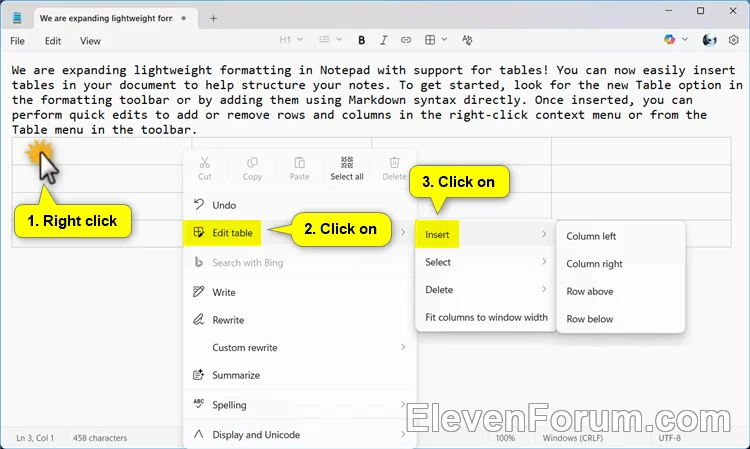Expand the Select submenu

click(485, 262)
